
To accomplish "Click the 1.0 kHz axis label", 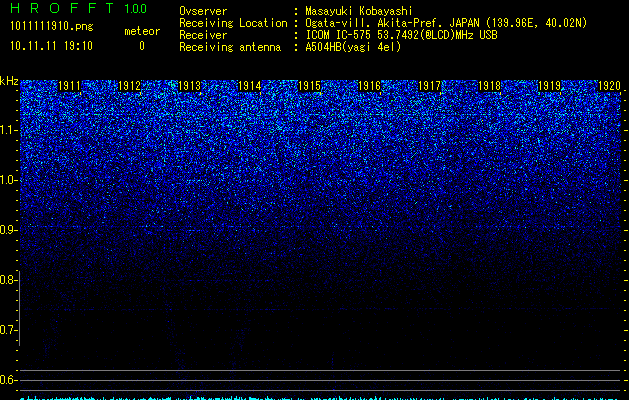I will click(x=8, y=180).
